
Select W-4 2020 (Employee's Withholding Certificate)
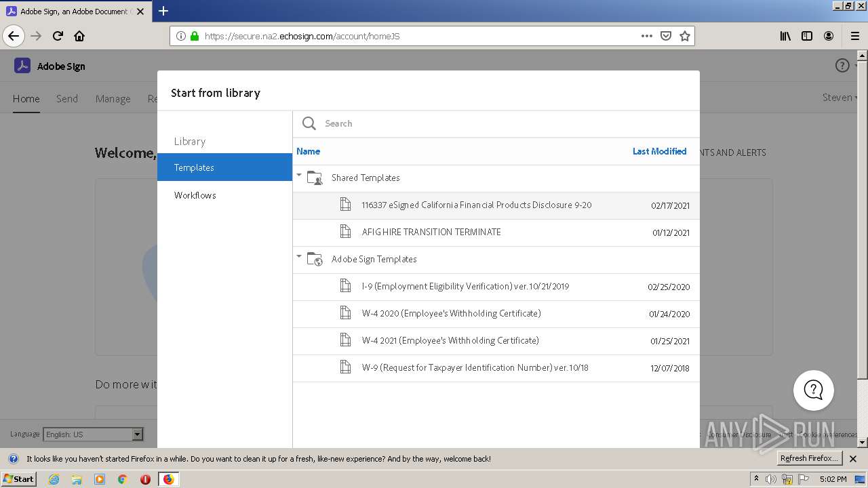pos(496,314)
